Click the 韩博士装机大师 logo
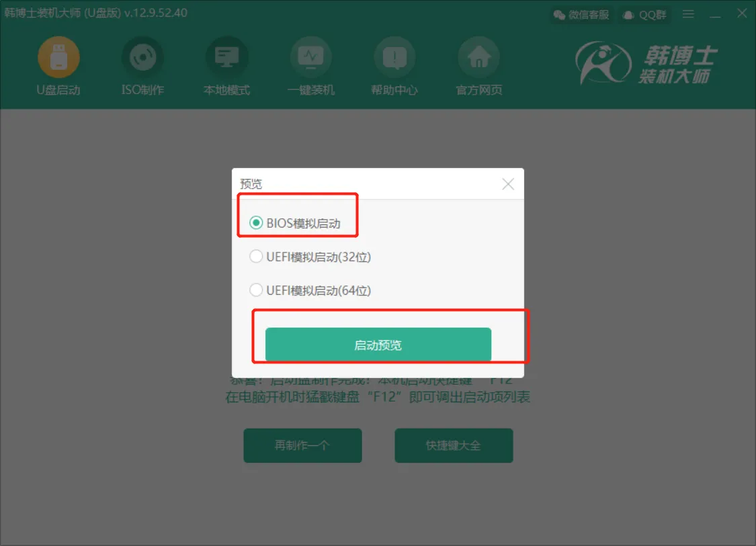 click(x=646, y=63)
